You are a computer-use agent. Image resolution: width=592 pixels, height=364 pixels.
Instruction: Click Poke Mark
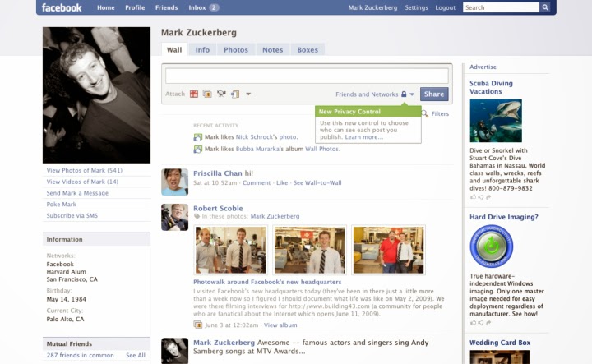tap(61, 205)
